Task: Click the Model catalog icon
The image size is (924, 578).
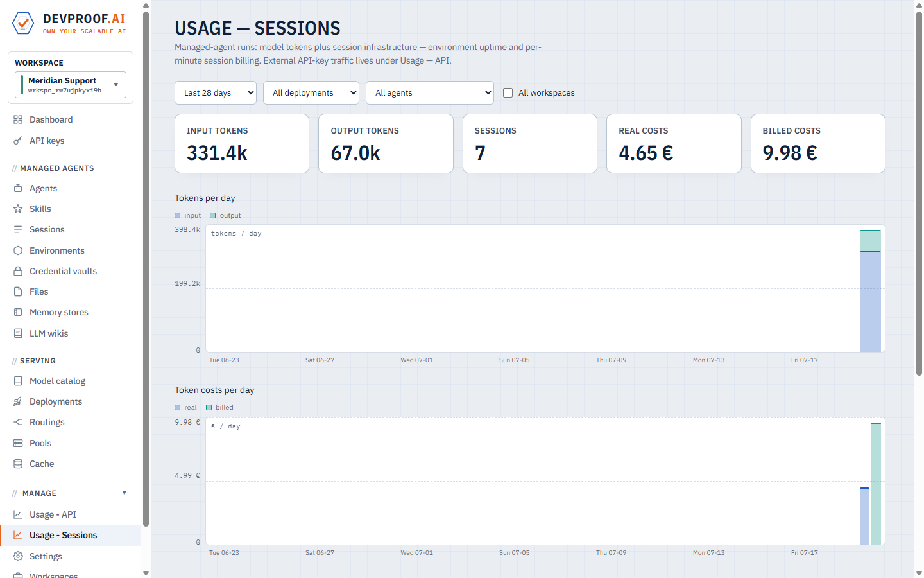Action: 18,381
